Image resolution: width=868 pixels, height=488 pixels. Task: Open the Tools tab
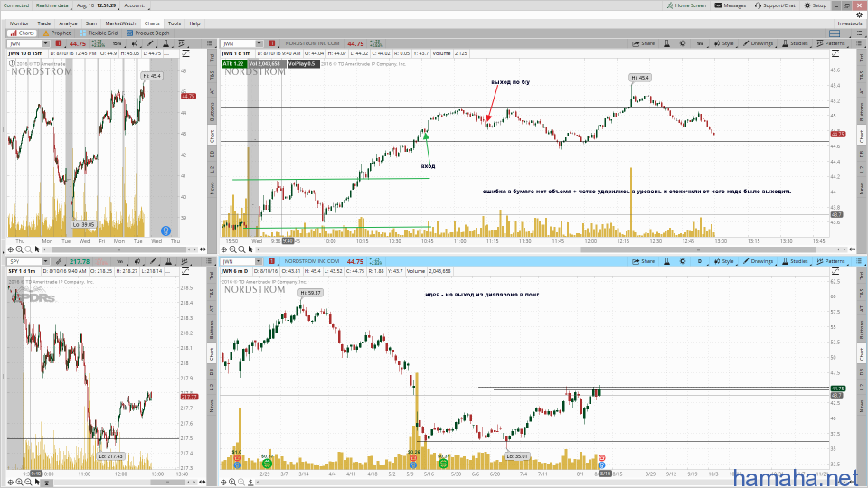point(175,23)
